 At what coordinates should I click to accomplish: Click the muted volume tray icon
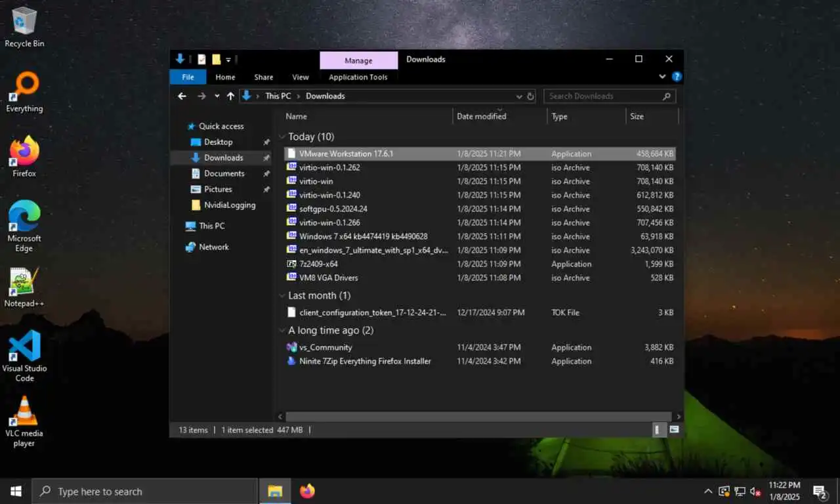tap(755, 491)
